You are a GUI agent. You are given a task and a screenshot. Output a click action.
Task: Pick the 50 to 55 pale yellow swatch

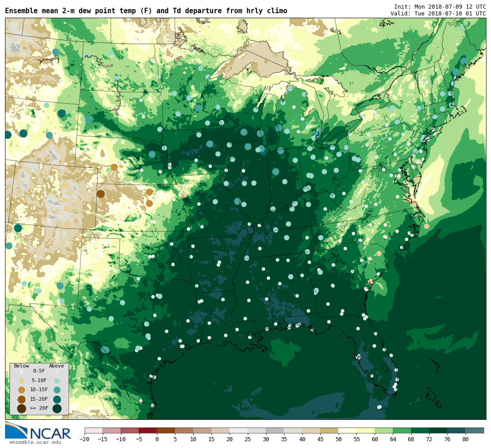348,430
